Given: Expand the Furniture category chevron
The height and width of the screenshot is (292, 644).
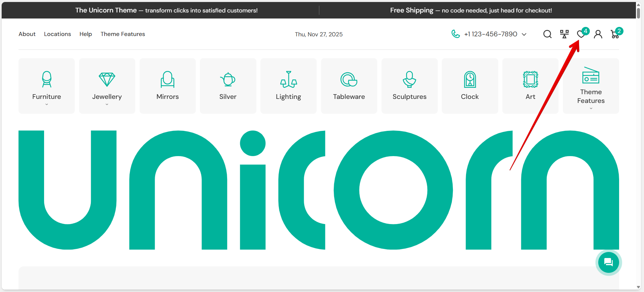Looking at the screenshot, I should pos(47,105).
